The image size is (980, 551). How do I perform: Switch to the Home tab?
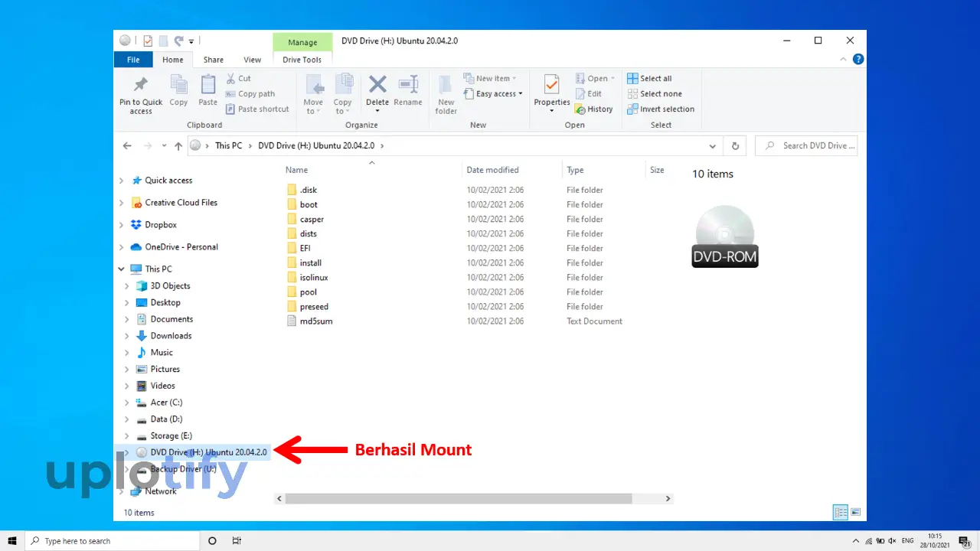[x=173, y=60]
